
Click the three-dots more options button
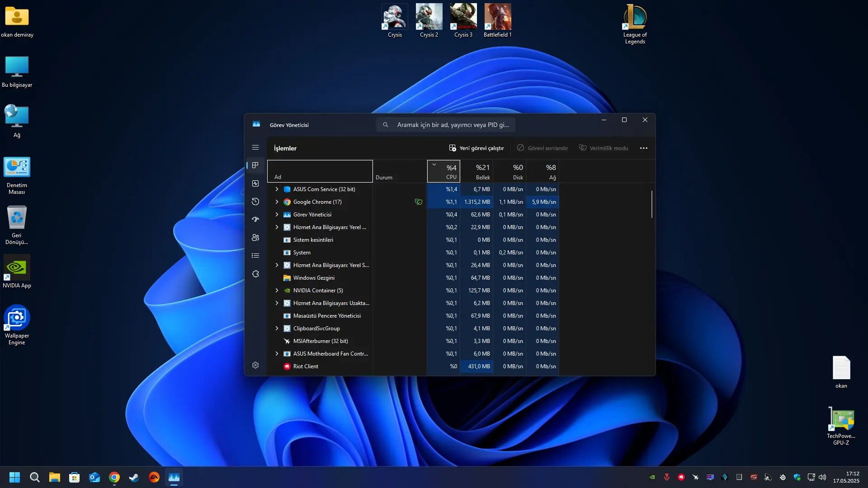644,148
